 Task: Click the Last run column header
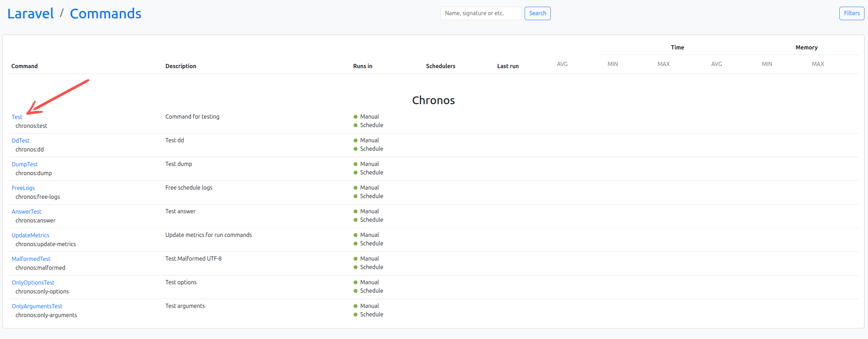pos(508,66)
